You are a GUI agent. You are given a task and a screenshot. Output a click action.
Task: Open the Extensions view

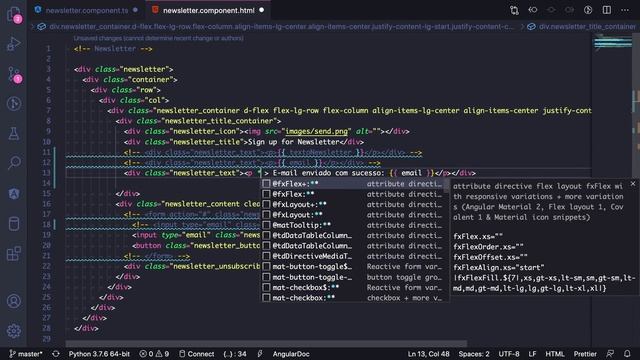tap(13, 253)
